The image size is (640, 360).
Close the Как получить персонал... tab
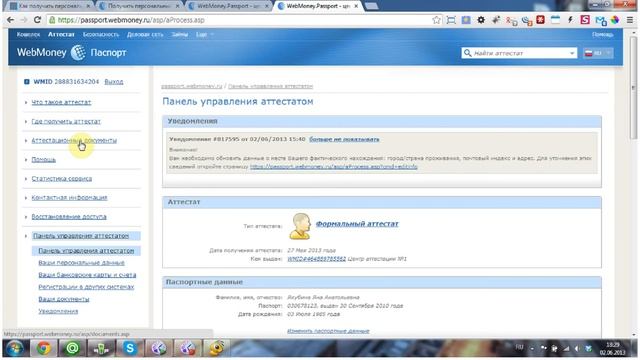(x=88, y=6)
